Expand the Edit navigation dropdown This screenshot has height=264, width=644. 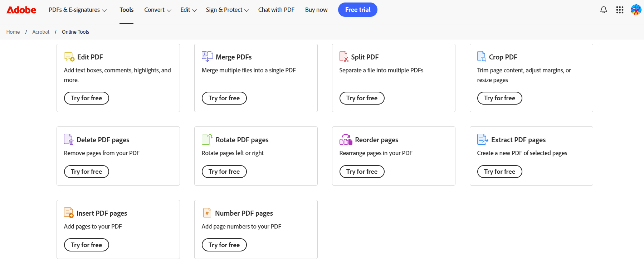[189, 10]
